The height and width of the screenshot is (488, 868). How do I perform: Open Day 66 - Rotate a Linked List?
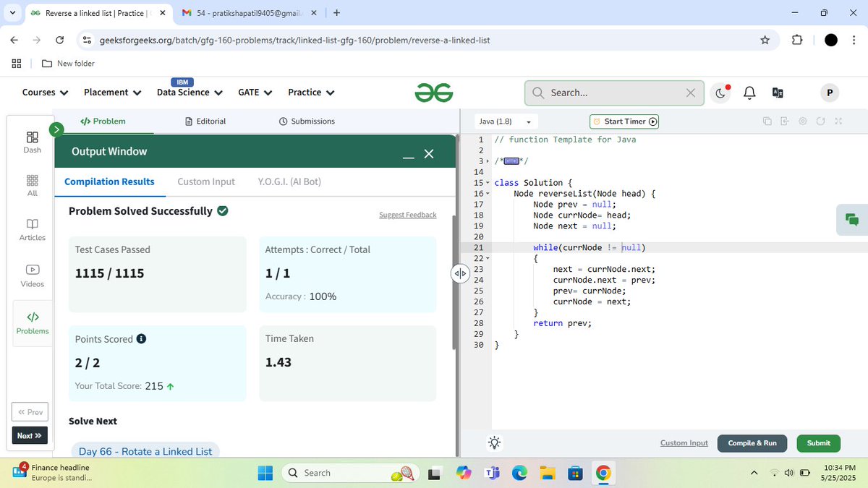coord(145,451)
